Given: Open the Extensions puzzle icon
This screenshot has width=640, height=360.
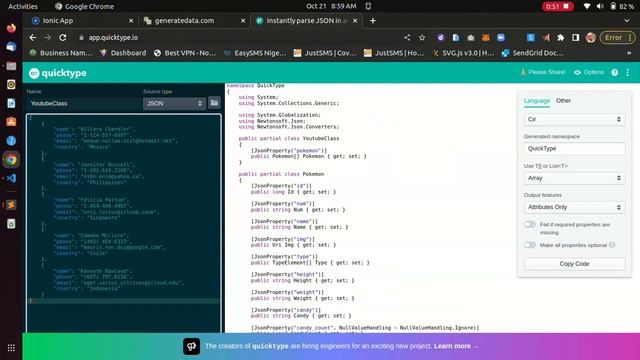Looking at the screenshot, I should coord(561,38).
